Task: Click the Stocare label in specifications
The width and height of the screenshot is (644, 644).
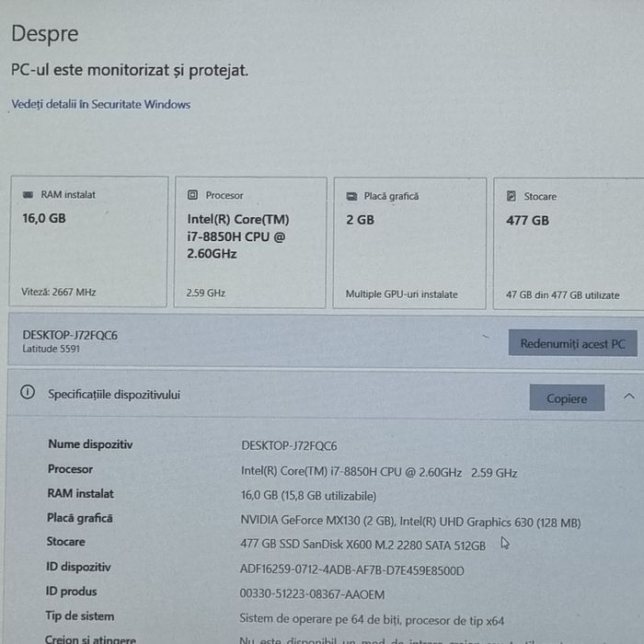Action: pos(65,542)
